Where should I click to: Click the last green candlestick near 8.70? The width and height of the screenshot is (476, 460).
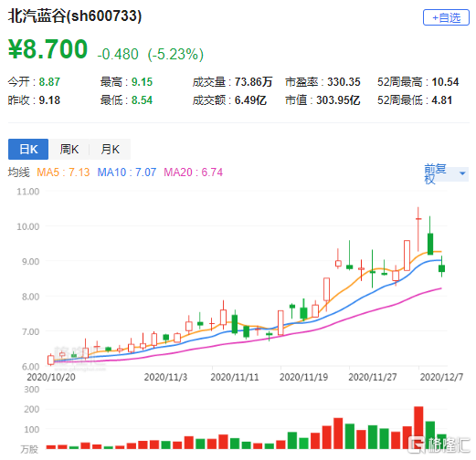point(441,268)
